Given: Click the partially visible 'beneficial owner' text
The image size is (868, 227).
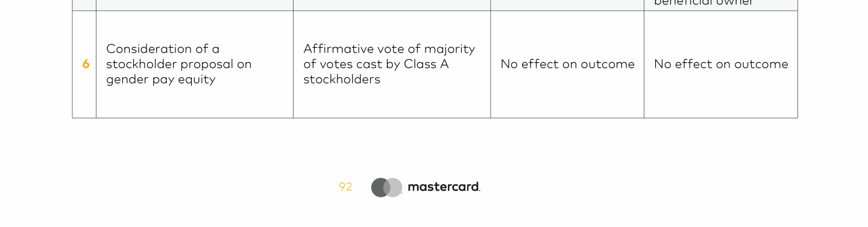Looking at the screenshot, I should (703, 2).
